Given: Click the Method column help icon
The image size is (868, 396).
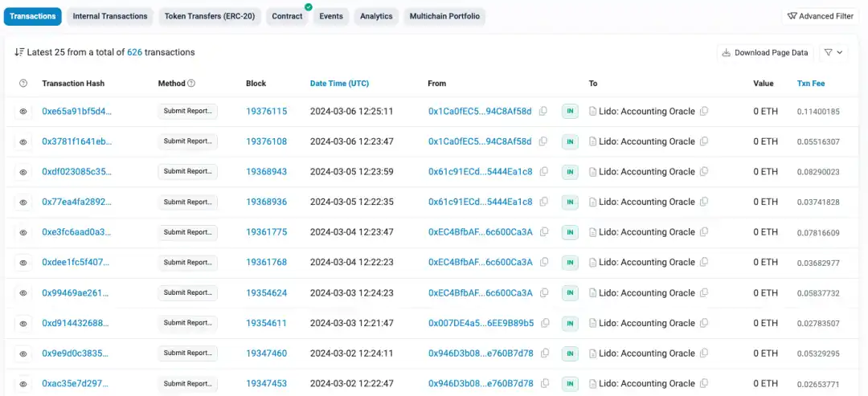Looking at the screenshot, I should click(191, 84).
